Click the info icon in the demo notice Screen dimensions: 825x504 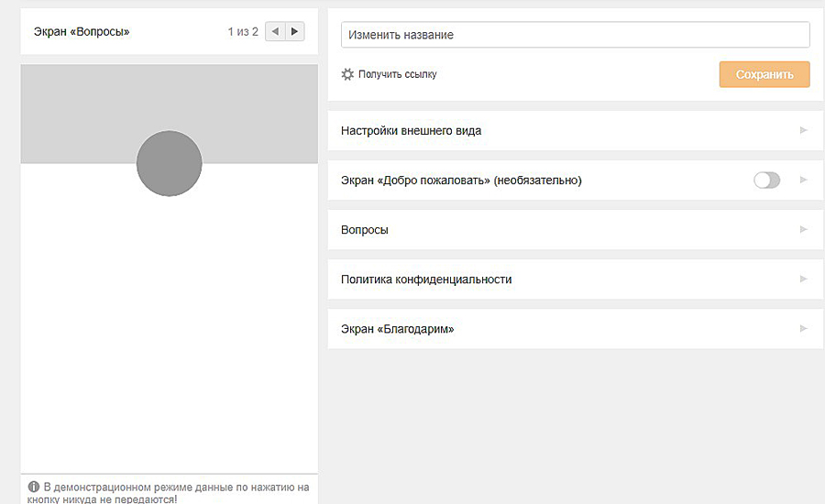tap(34, 487)
